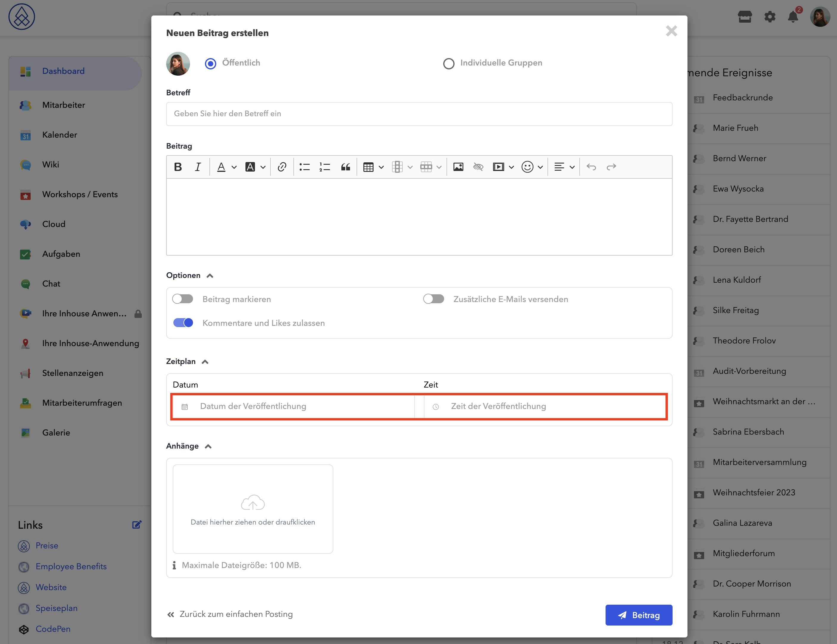Click the Datum der Veröffentlichung field
The height and width of the screenshot is (644, 837).
click(x=293, y=406)
